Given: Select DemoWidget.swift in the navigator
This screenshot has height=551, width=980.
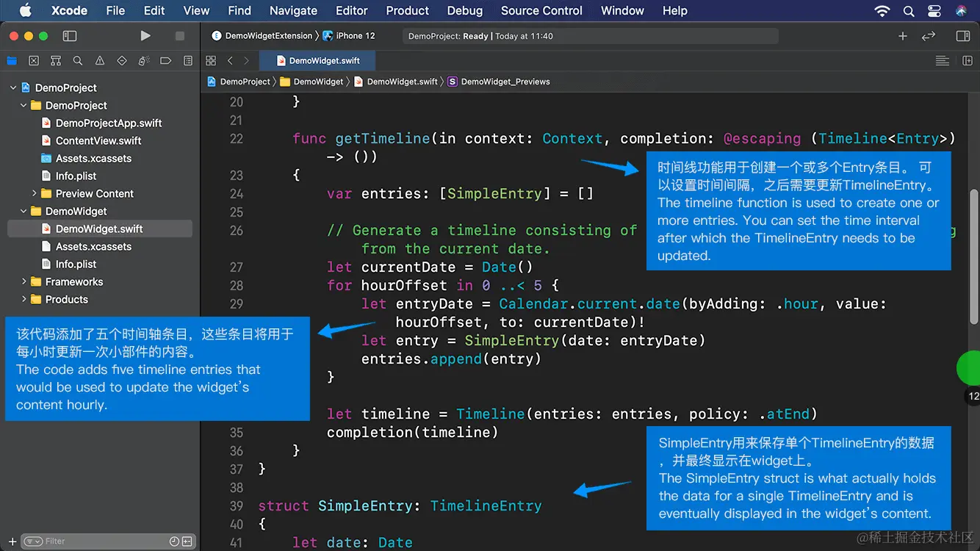Looking at the screenshot, I should tap(100, 228).
